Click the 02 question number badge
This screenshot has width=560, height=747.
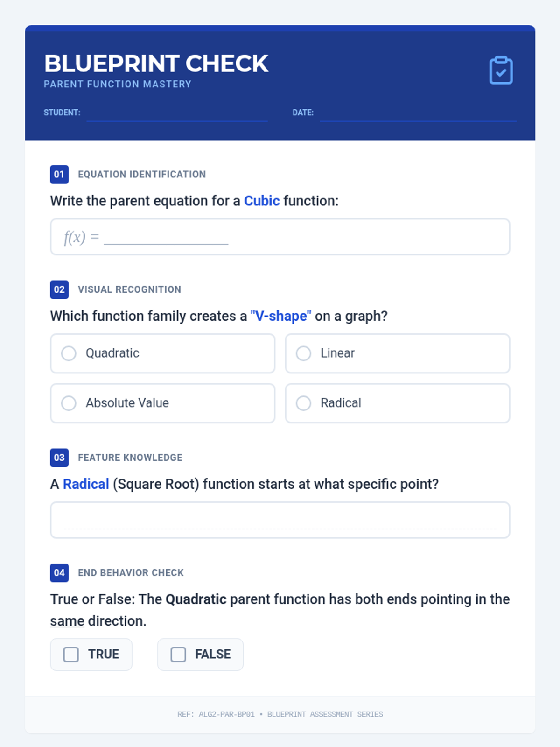pos(59,289)
